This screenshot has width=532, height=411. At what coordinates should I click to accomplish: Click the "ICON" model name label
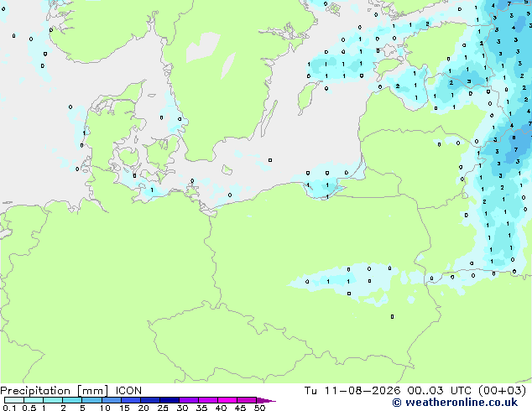(128, 391)
